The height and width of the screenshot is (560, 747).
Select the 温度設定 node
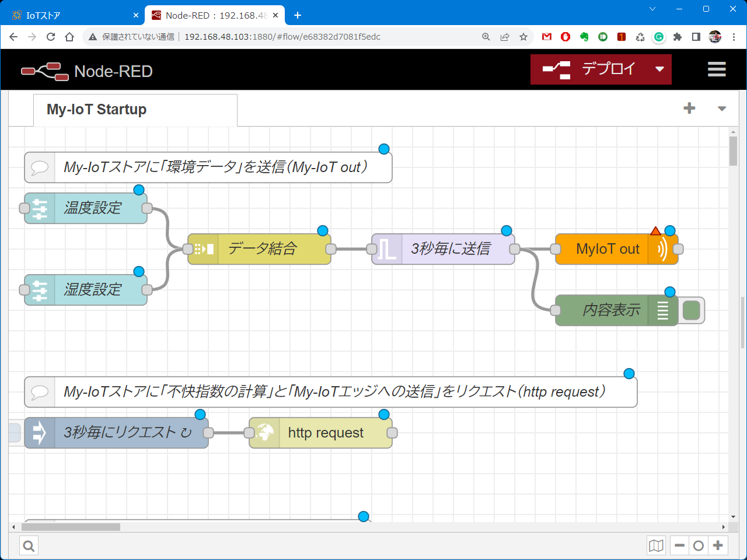click(86, 208)
